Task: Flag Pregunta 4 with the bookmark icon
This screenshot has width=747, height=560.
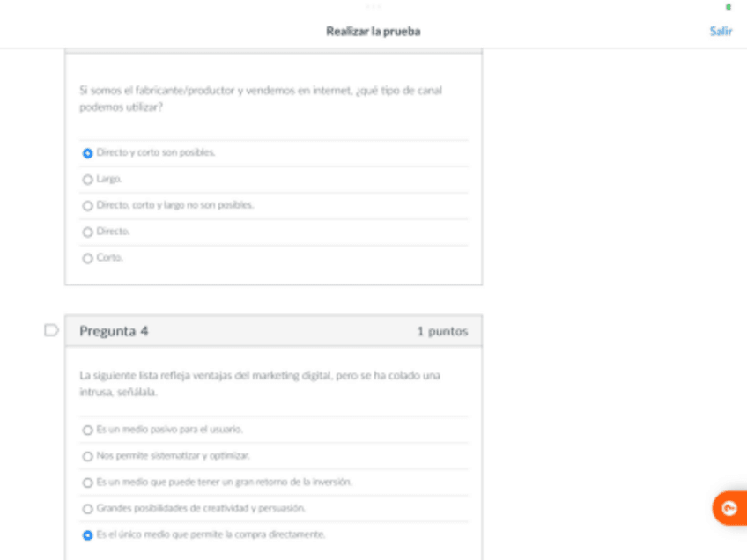Action: [x=51, y=331]
